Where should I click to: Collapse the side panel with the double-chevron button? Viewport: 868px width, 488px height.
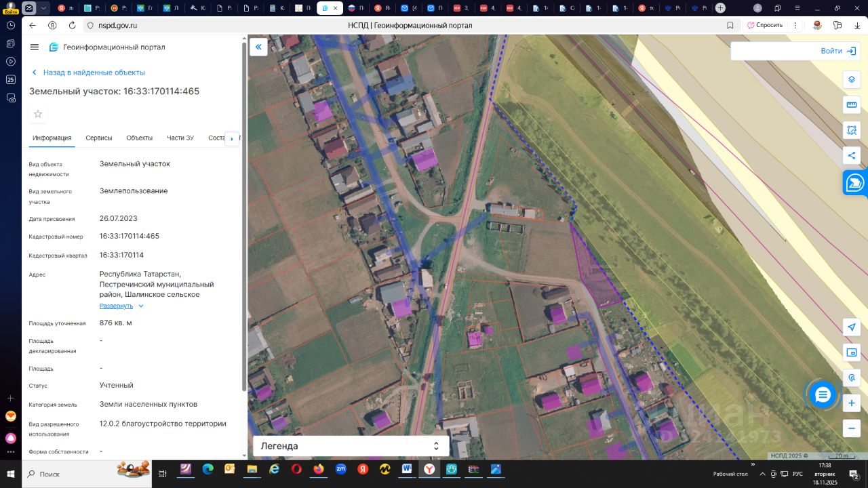258,47
